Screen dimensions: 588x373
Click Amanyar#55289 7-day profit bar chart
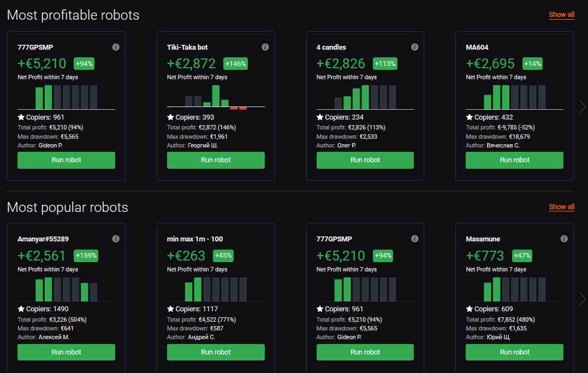point(67,289)
